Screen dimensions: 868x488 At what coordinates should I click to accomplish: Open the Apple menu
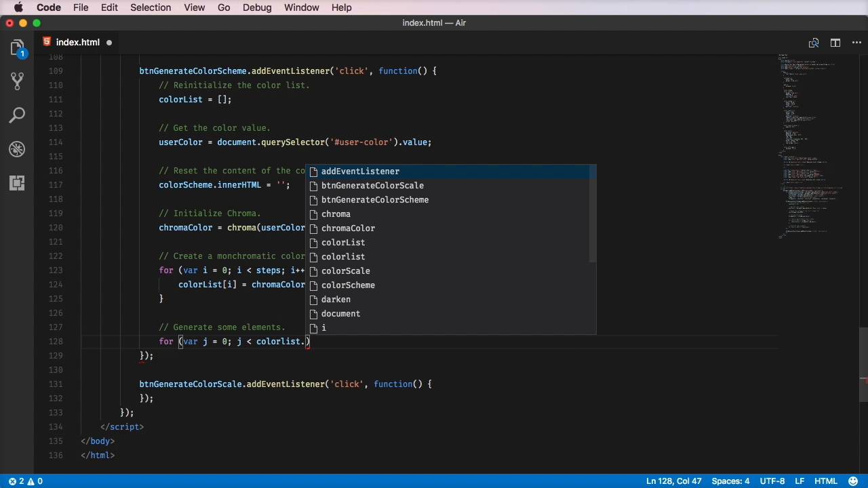click(18, 7)
